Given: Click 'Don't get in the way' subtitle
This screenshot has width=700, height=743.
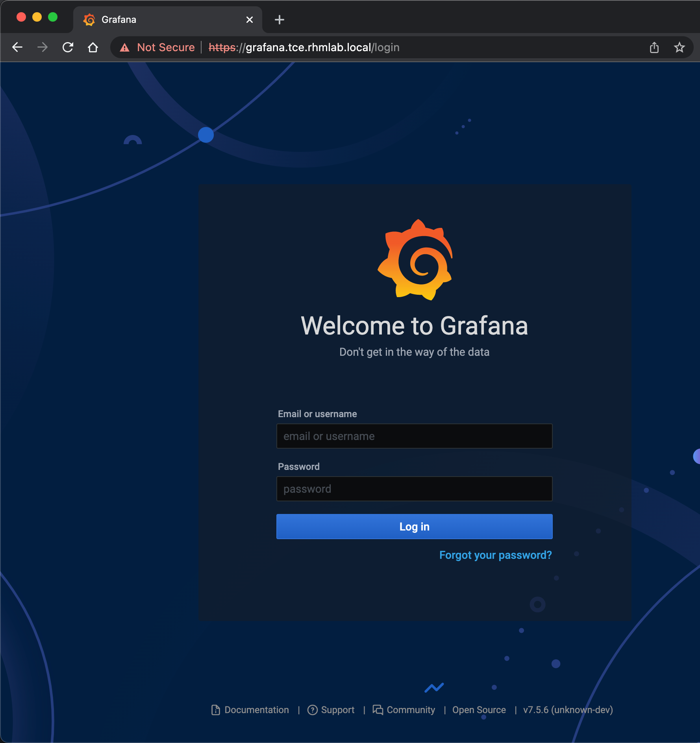Looking at the screenshot, I should pyautogui.click(x=415, y=352).
